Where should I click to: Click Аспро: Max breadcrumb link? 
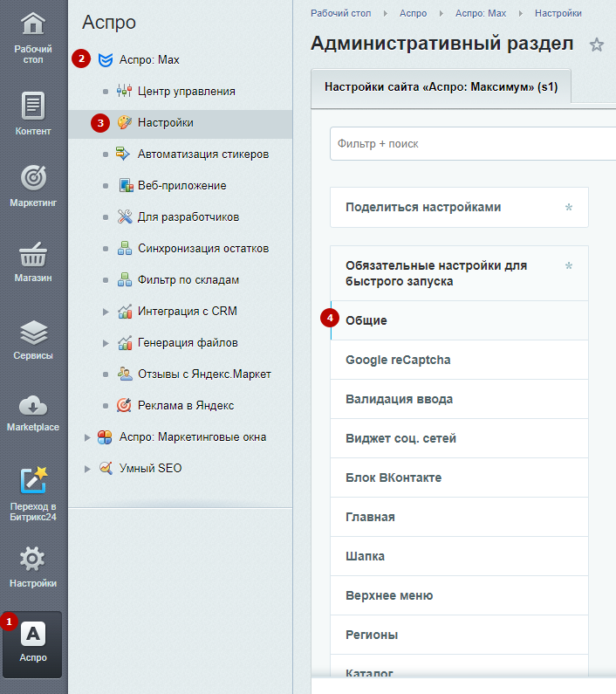click(x=481, y=13)
